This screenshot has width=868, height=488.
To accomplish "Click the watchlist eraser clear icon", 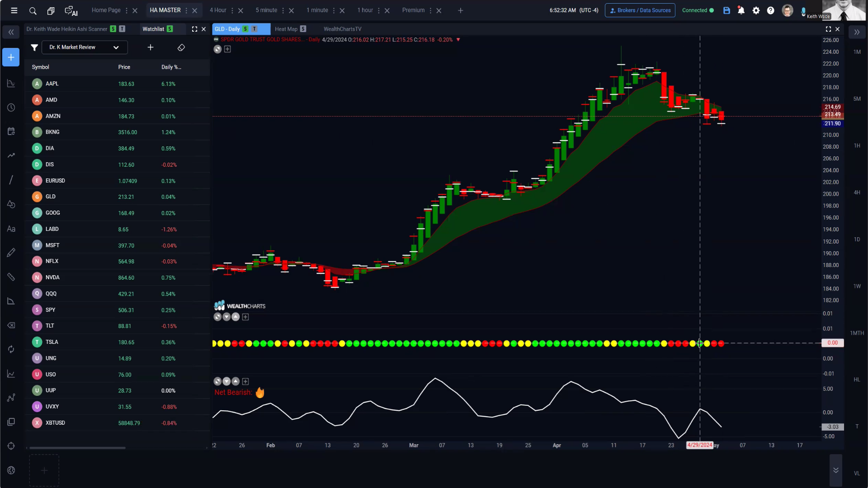I will click(x=181, y=47).
